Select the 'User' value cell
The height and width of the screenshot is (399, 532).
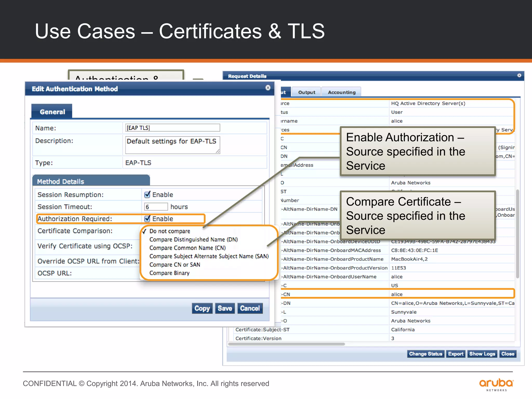pos(397,112)
